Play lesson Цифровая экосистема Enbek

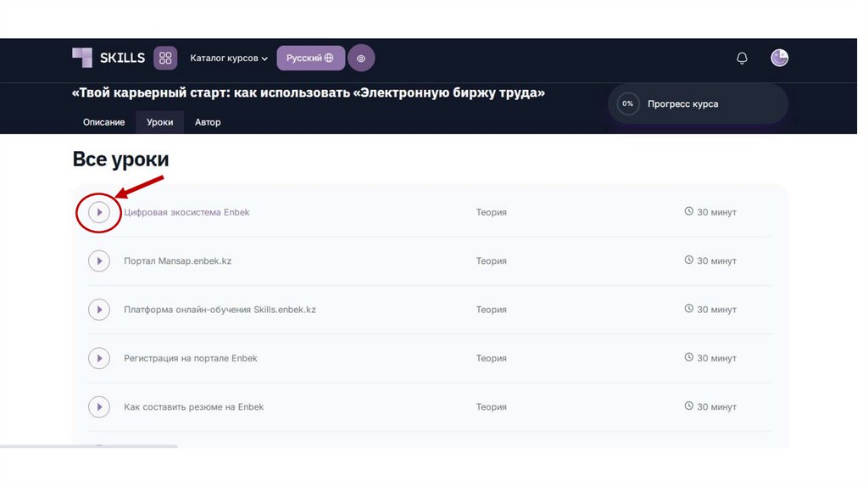(x=99, y=212)
